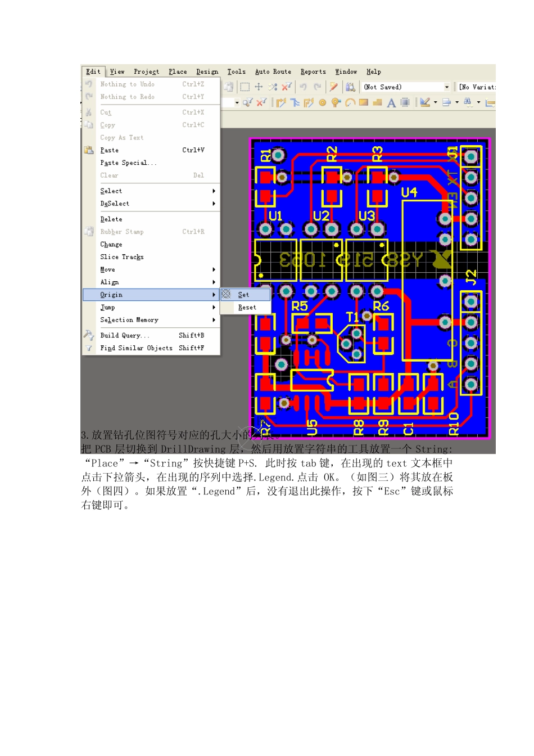The width and height of the screenshot is (534, 756).
Task: Click the Utility Tools pencil-ruler icon
Action: click(x=425, y=102)
